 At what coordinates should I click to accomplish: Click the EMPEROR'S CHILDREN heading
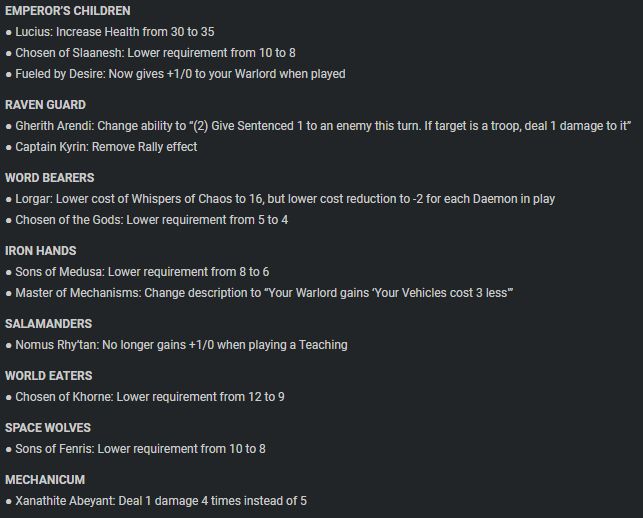click(x=68, y=11)
